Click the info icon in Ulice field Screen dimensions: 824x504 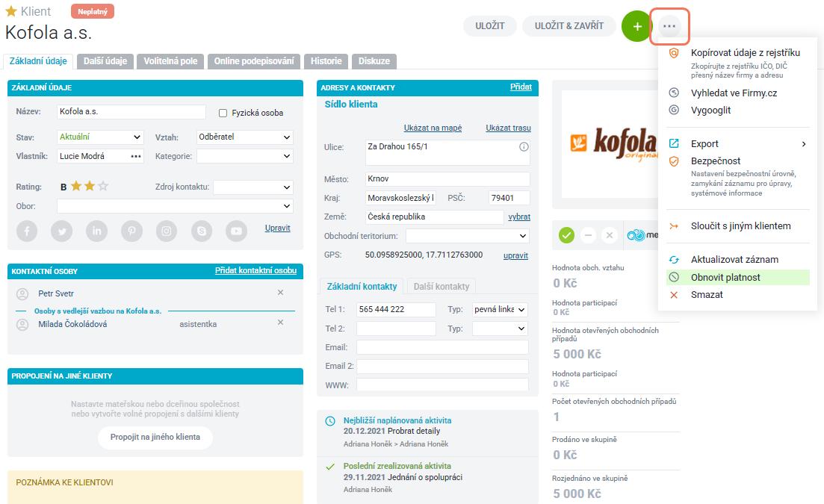524,146
